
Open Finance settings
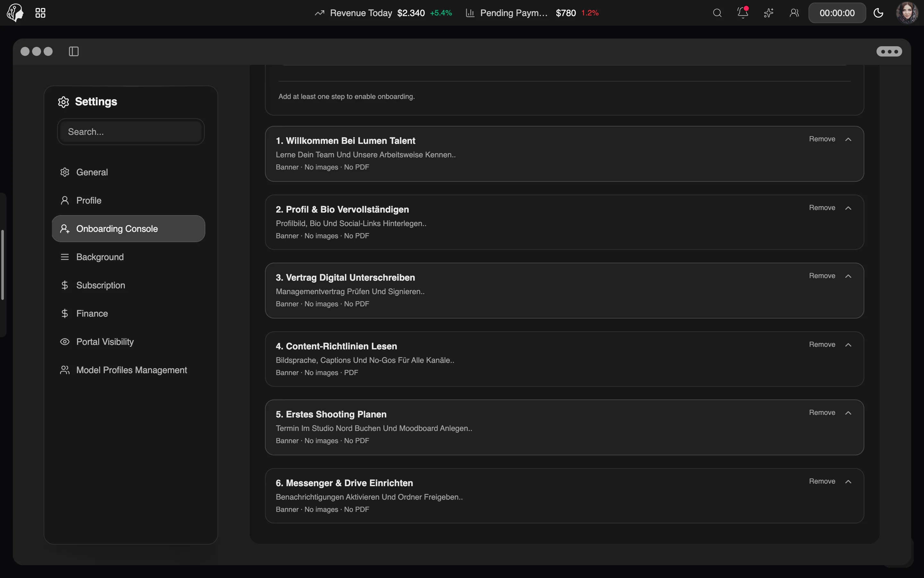(x=129, y=313)
